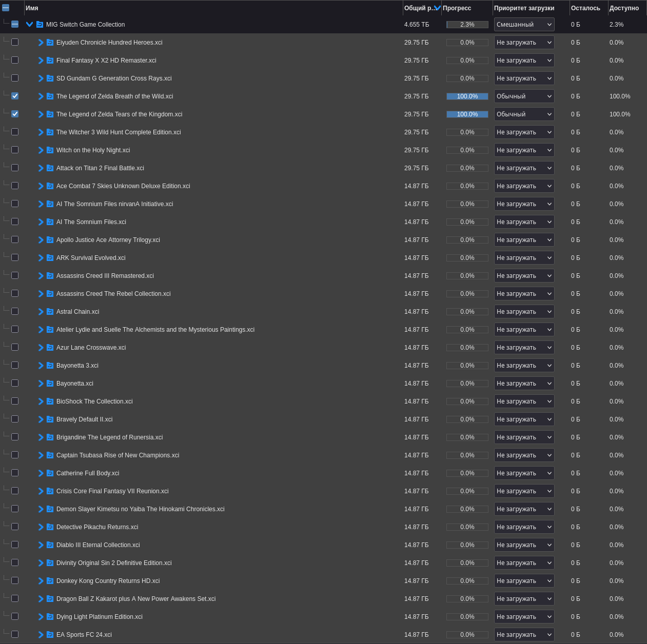The image size is (647, 644).
Task: Click folder icon beside Detective Pikachu Returns.xci
Action: 50,527
